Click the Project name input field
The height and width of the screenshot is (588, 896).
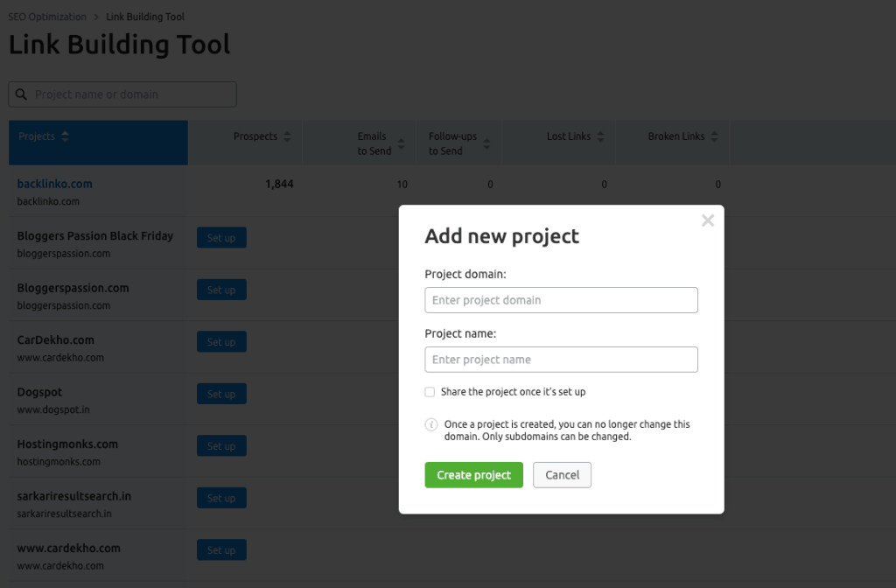point(561,360)
